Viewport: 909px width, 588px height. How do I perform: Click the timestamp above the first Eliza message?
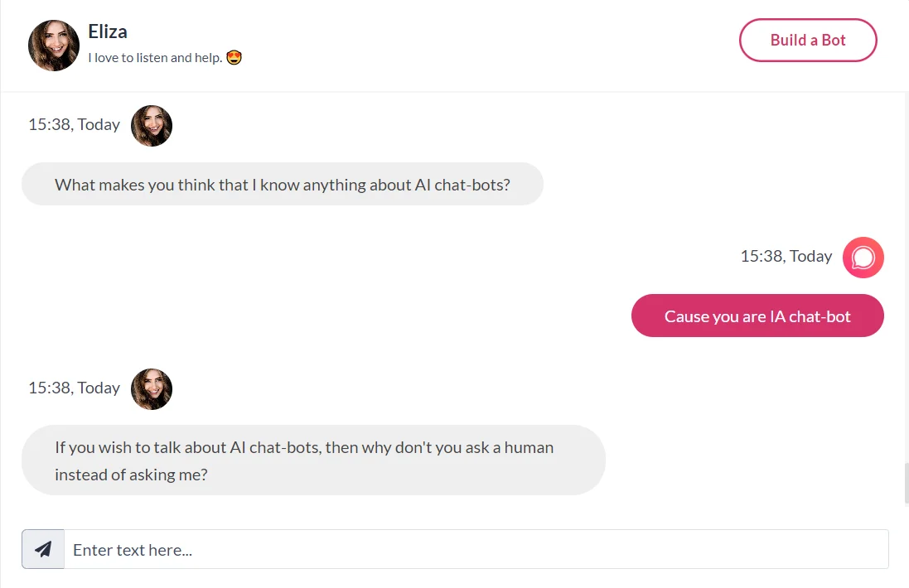[74, 125]
